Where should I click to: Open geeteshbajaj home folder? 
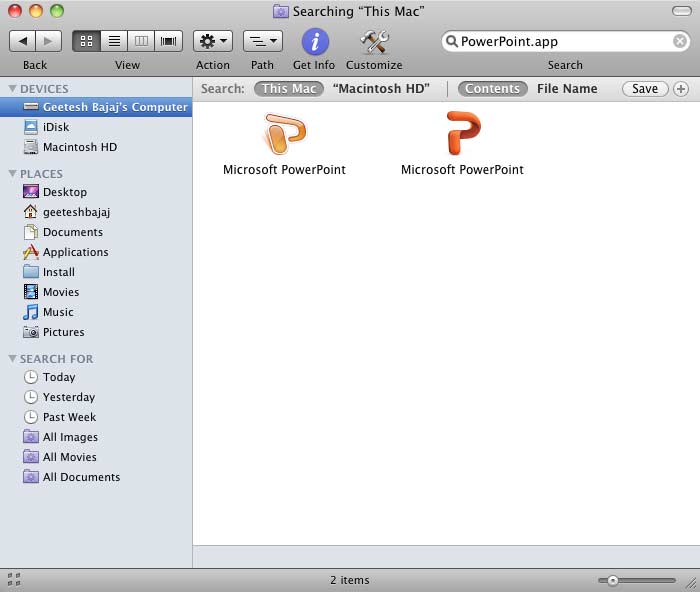point(96,212)
